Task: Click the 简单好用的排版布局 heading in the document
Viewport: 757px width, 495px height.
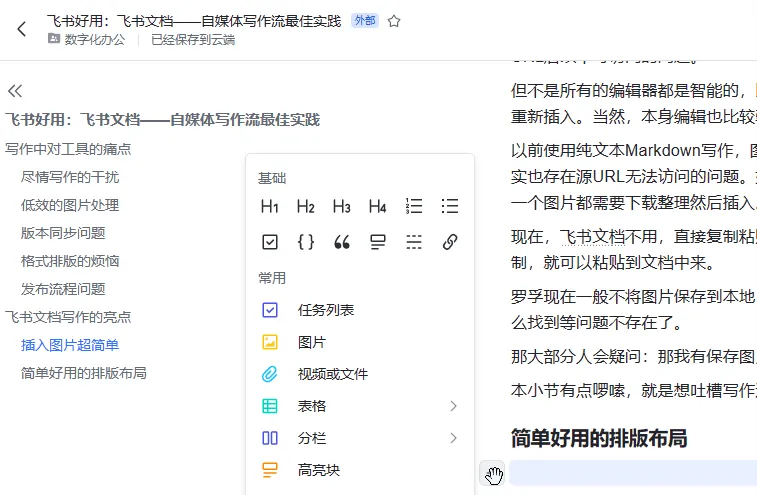Action: (599, 438)
